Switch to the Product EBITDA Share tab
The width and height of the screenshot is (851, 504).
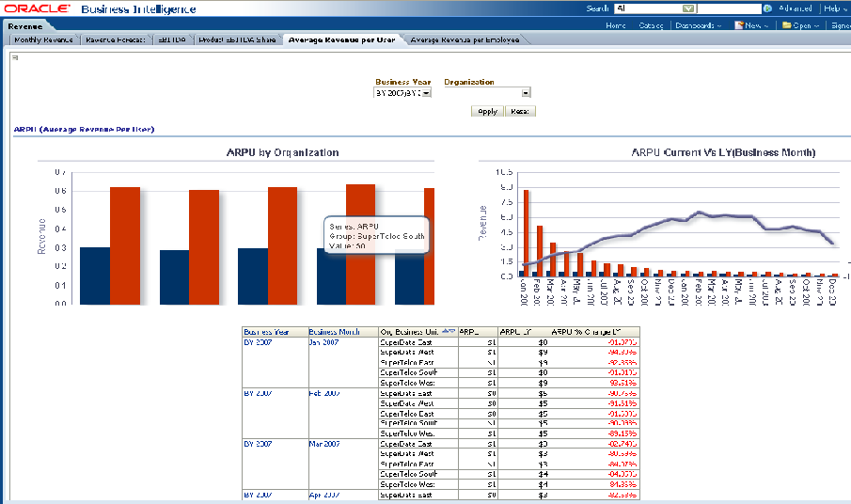click(x=237, y=40)
